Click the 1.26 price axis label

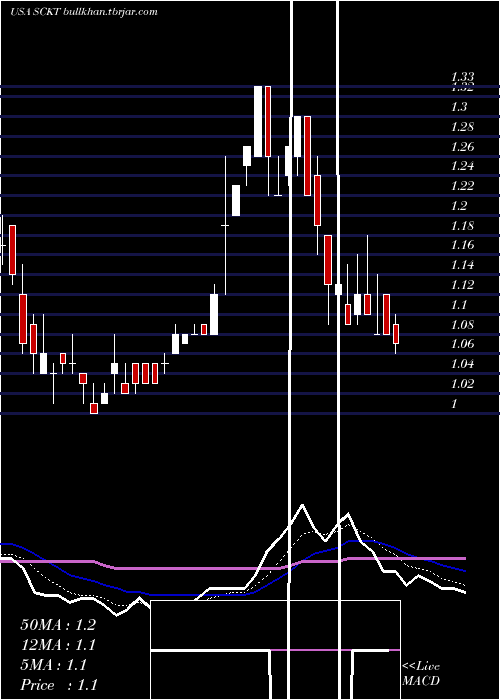(x=462, y=146)
